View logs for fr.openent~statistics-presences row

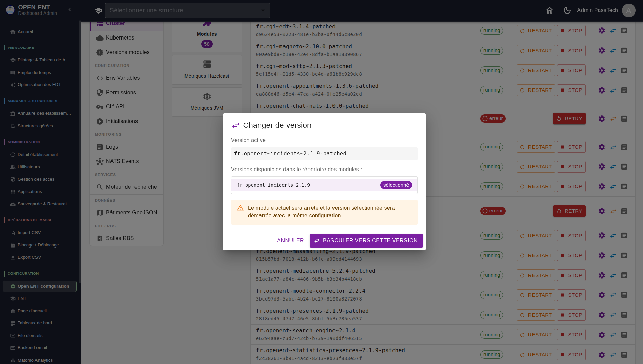(624, 355)
